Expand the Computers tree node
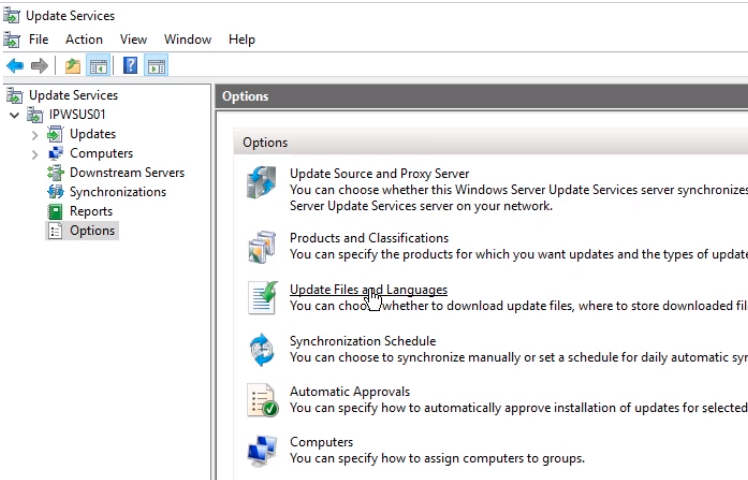This screenshot has height=480, width=748. (x=35, y=154)
